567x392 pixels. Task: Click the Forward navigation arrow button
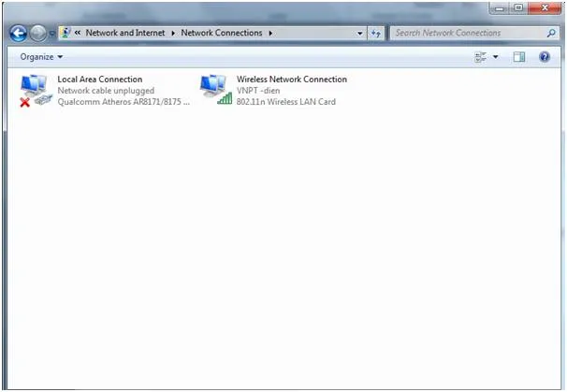pyautogui.click(x=37, y=34)
